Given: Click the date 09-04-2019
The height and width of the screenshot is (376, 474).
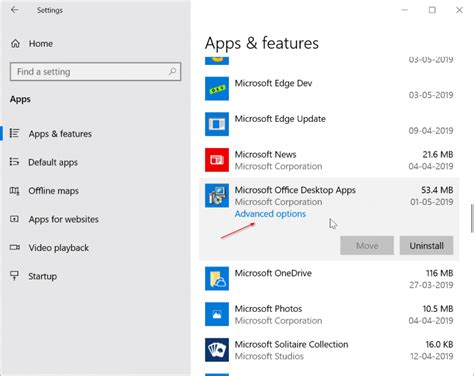Looking at the screenshot, I should click(x=431, y=131).
